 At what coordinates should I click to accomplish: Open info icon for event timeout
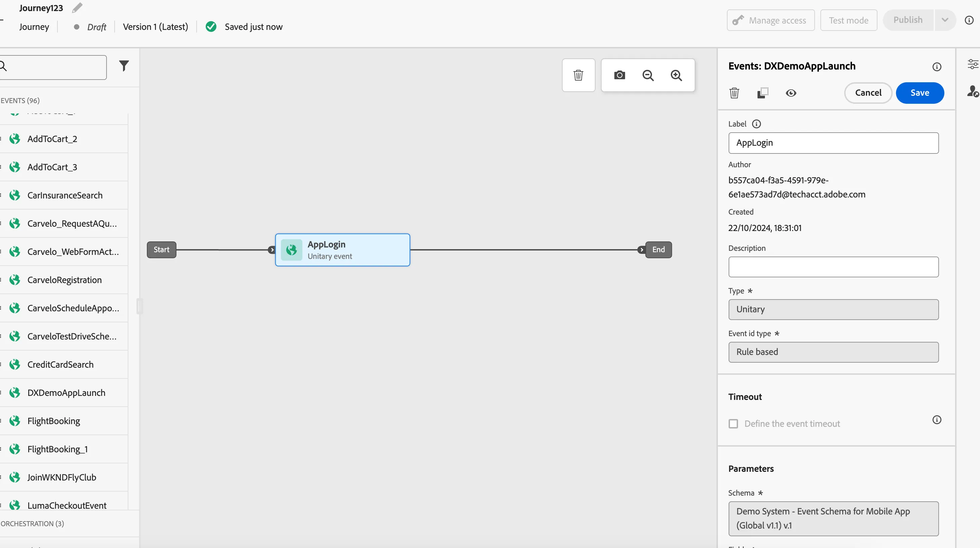(937, 419)
